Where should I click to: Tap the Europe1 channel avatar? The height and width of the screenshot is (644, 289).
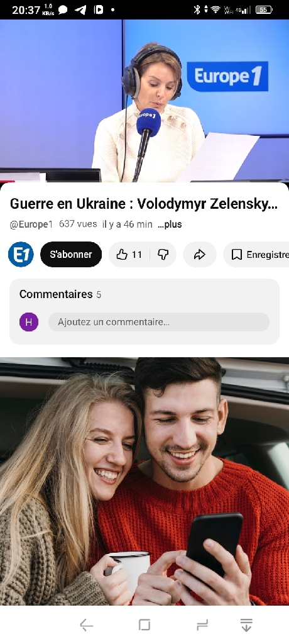[x=21, y=254]
